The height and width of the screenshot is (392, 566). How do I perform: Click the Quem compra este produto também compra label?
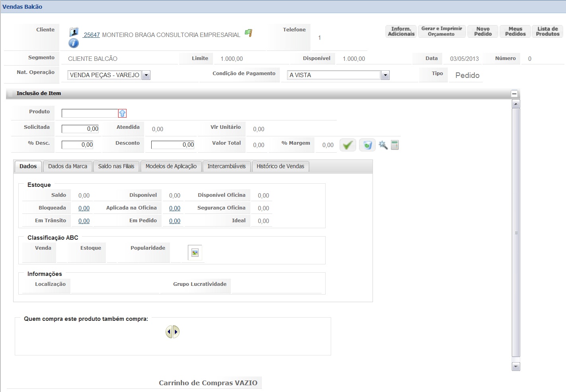coord(86,319)
